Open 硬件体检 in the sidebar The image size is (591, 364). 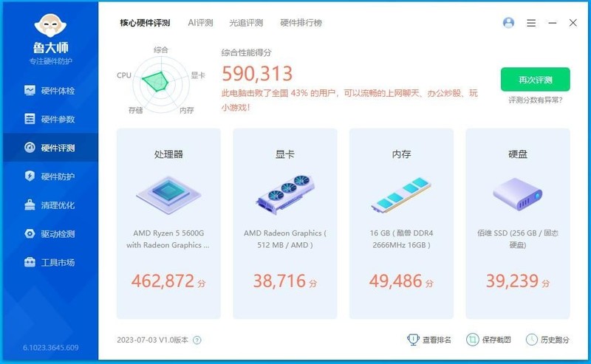(49, 91)
